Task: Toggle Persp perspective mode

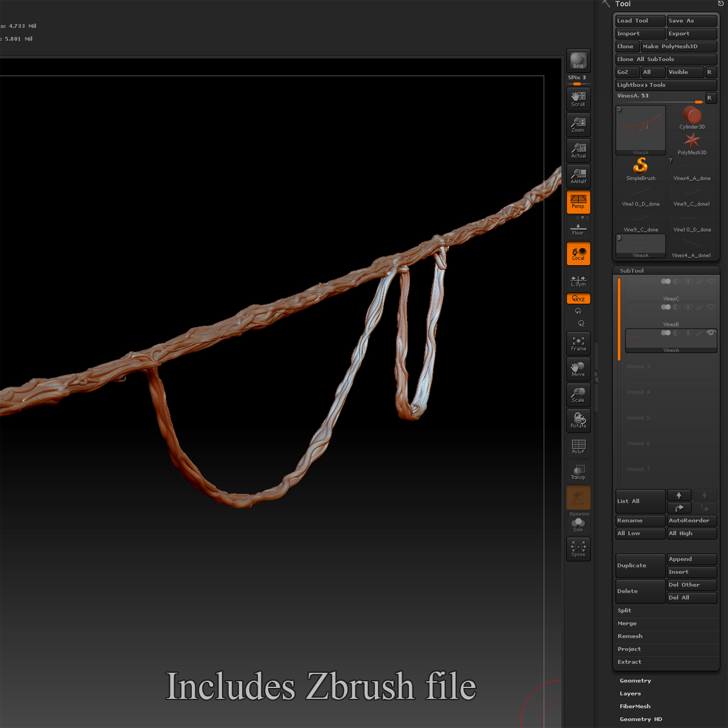Action: [x=578, y=202]
